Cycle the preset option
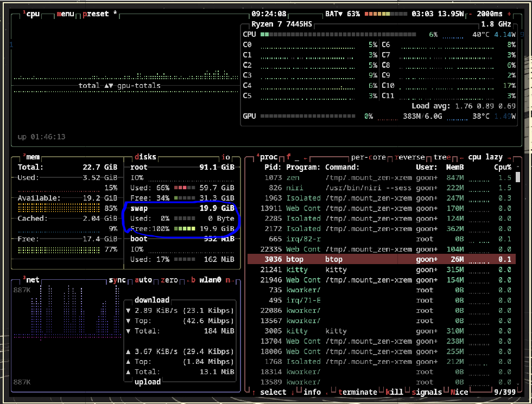 [x=96, y=14]
